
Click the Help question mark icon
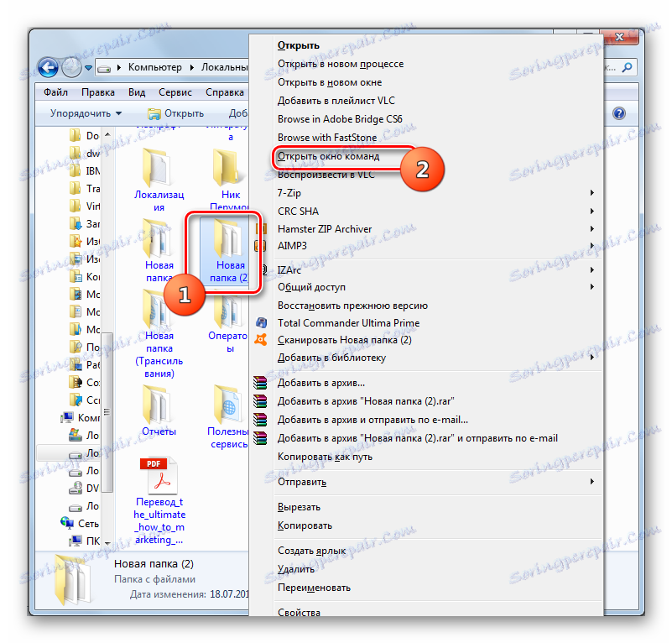click(x=619, y=113)
